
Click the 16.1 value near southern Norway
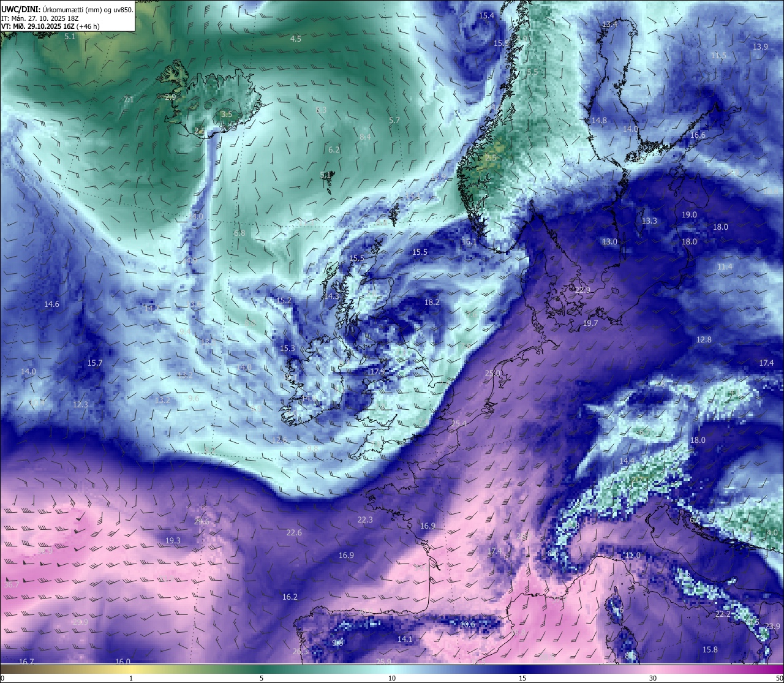click(x=469, y=242)
